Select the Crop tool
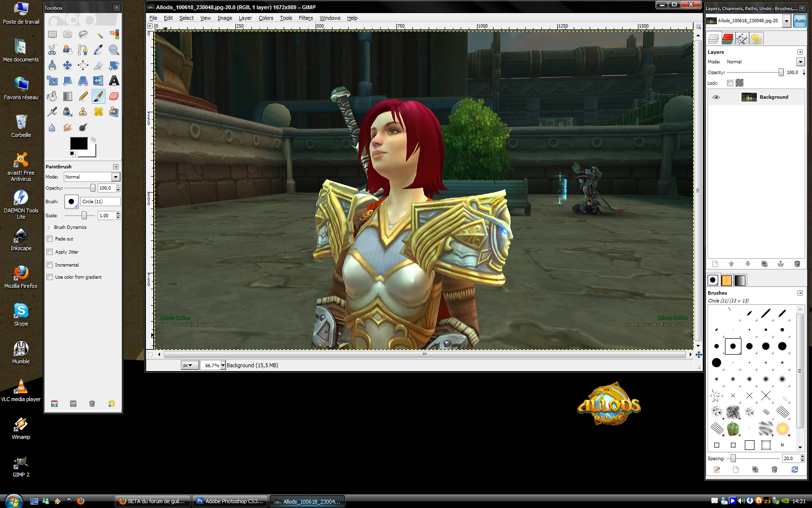The width and height of the screenshot is (812, 508). (x=99, y=65)
